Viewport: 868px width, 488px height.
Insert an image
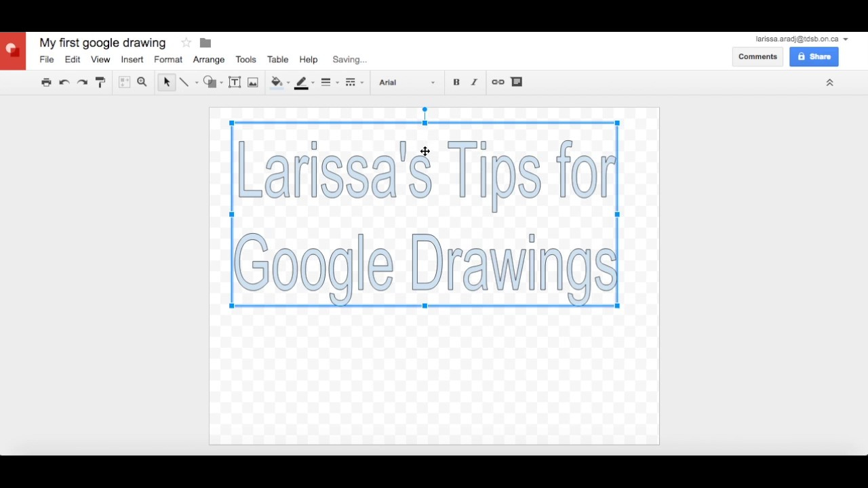coord(253,82)
